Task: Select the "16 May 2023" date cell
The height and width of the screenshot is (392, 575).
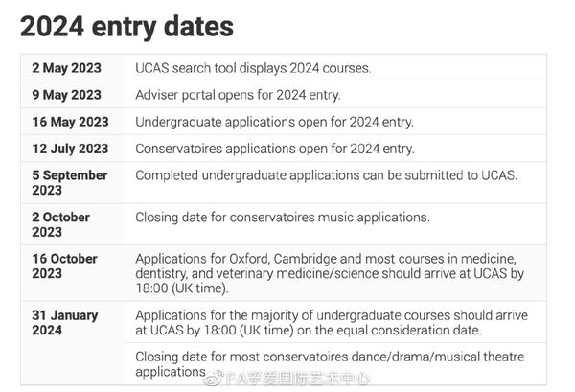Action: 69,122
